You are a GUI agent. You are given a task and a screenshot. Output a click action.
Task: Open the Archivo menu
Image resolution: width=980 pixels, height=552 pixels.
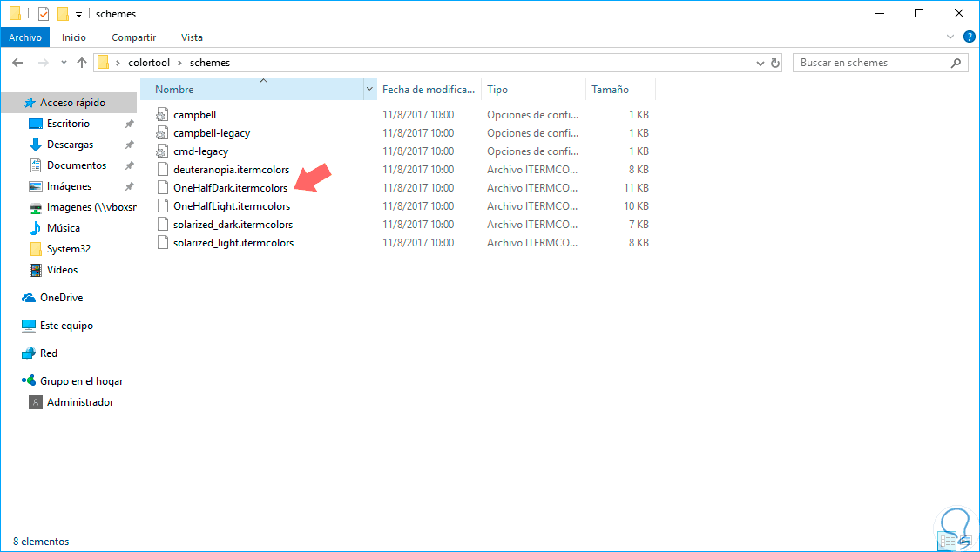25,37
